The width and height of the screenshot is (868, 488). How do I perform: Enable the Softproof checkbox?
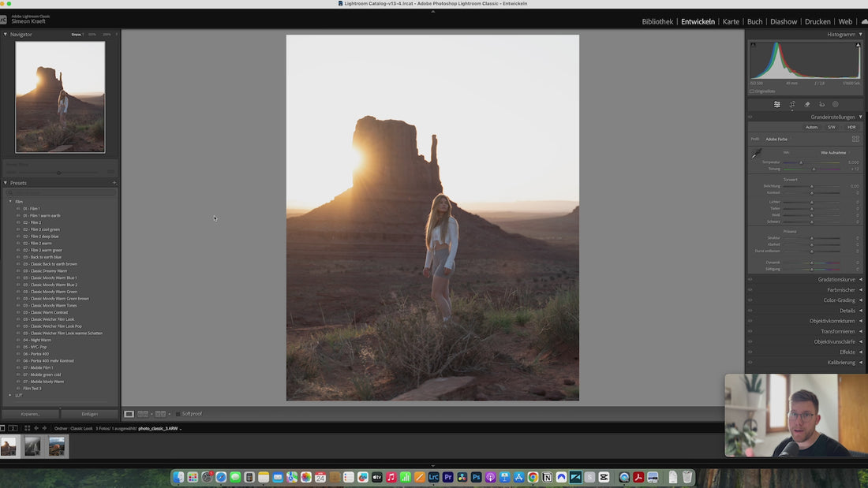coord(178,414)
